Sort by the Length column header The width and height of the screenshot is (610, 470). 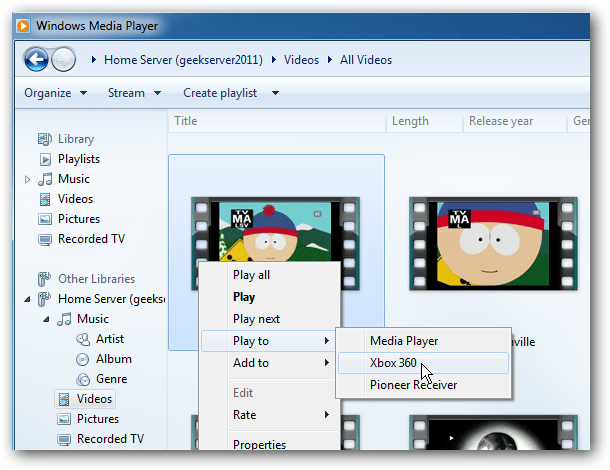point(424,121)
